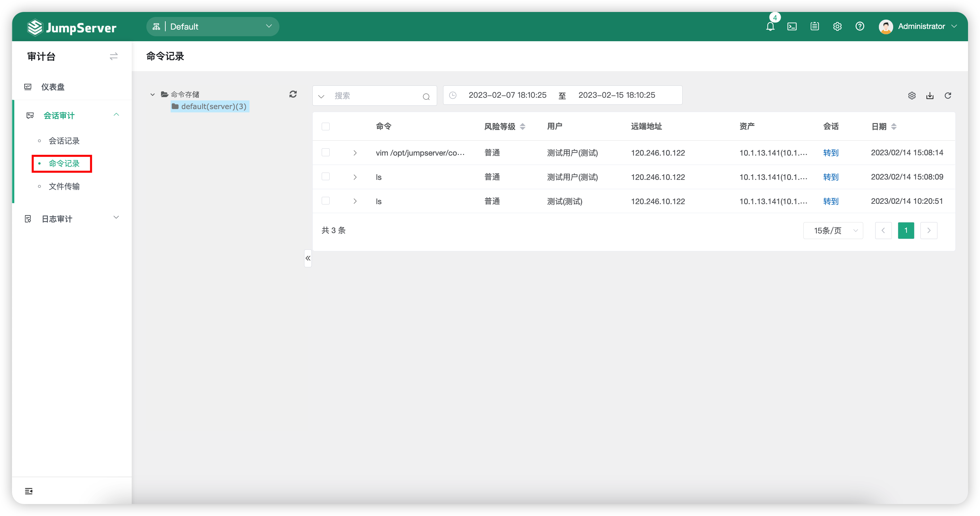Click the search magnifier icon

point(426,96)
